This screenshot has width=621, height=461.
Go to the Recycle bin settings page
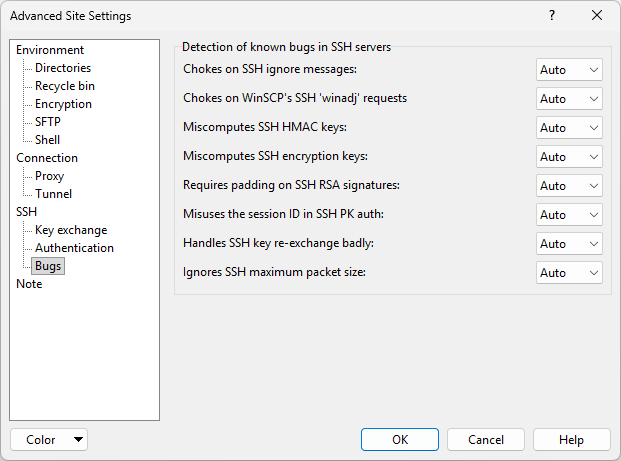click(x=65, y=86)
